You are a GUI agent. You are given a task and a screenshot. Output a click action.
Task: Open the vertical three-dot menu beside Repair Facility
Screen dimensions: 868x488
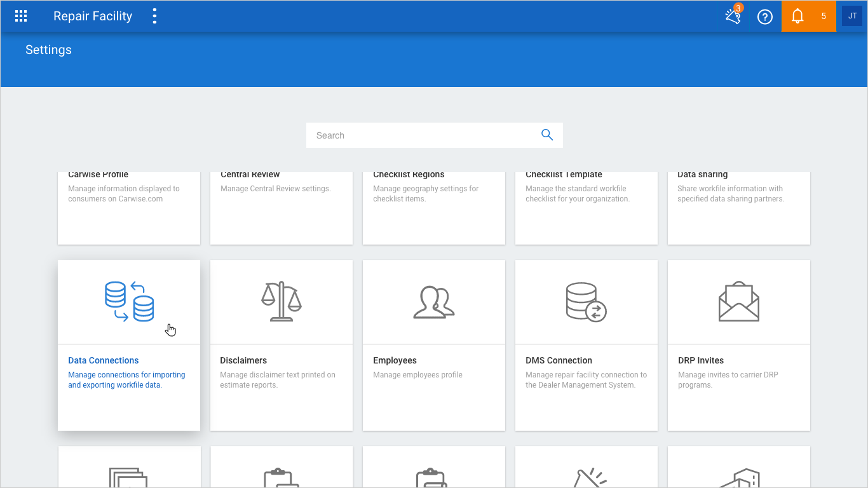pos(154,17)
